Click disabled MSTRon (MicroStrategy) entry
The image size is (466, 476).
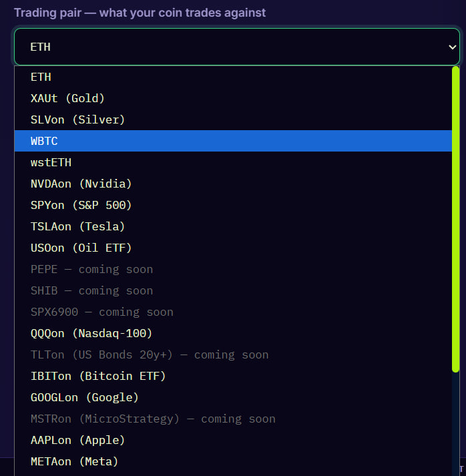click(233, 419)
